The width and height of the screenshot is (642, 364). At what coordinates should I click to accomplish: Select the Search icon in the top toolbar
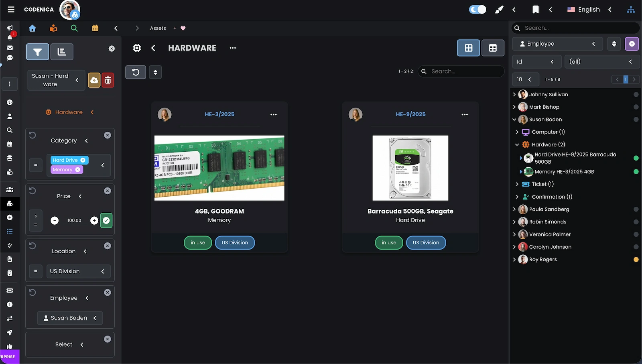click(74, 28)
